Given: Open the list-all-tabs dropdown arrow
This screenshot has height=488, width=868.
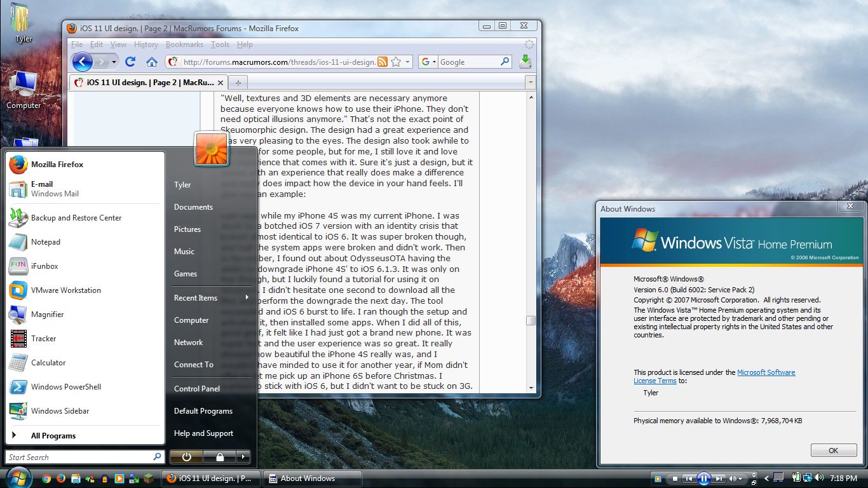Looking at the screenshot, I should pyautogui.click(x=530, y=83).
